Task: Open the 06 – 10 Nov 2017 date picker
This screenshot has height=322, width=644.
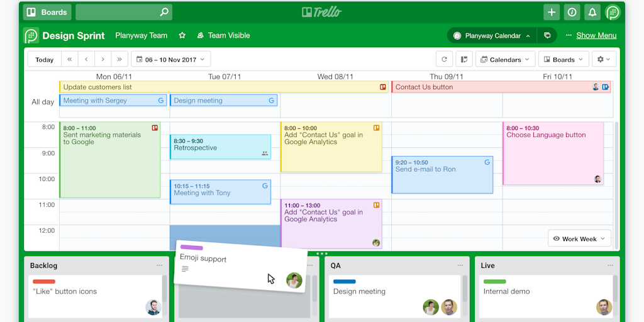Action: point(170,60)
